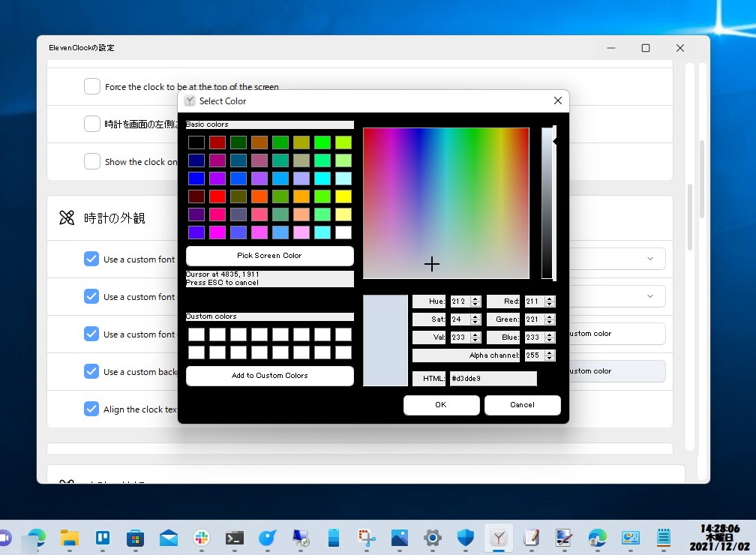756x555 pixels.
Task: Select the cyan basic color swatch
Action: click(x=322, y=178)
